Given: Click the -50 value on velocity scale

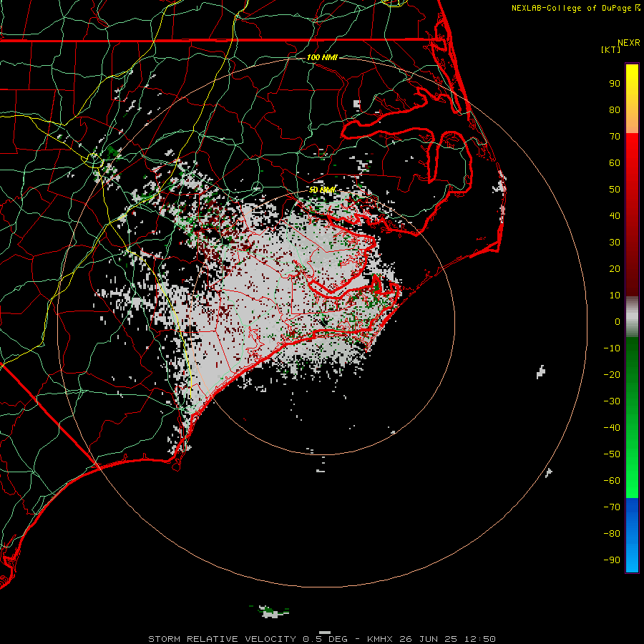Looking at the screenshot, I should coord(612,454).
